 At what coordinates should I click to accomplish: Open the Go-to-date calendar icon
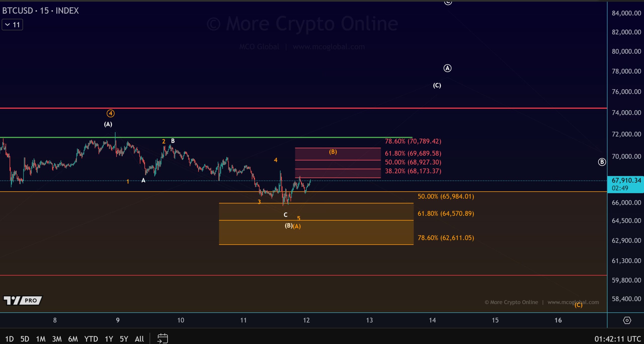tap(163, 338)
